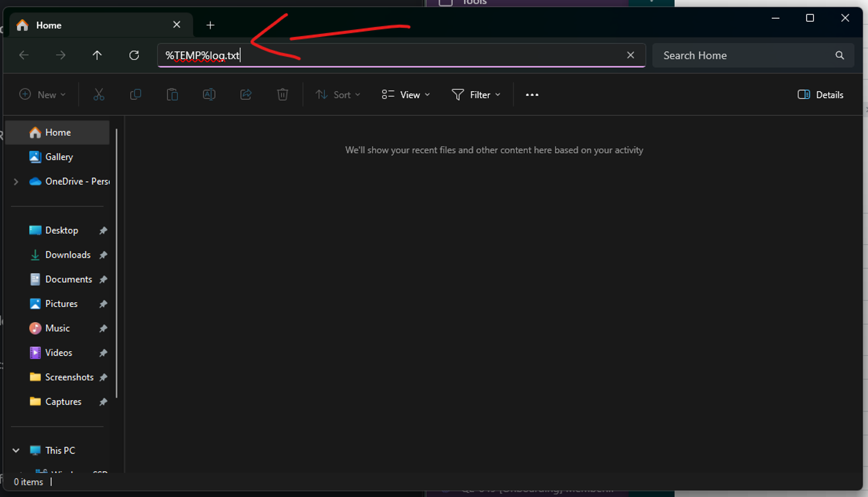
Task: Open the View options dropdown
Action: (x=406, y=95)
